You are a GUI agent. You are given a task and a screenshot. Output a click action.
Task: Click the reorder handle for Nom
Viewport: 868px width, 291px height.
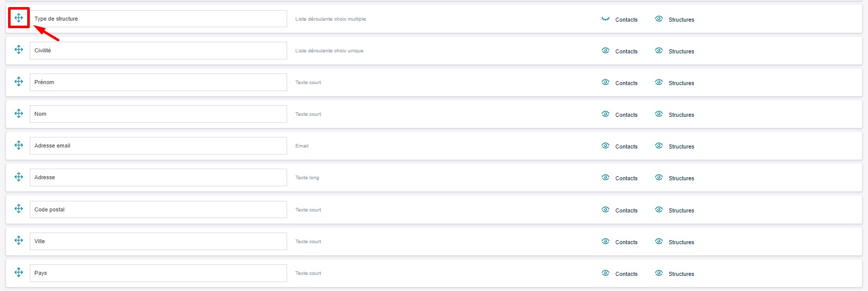coord(19,113)
